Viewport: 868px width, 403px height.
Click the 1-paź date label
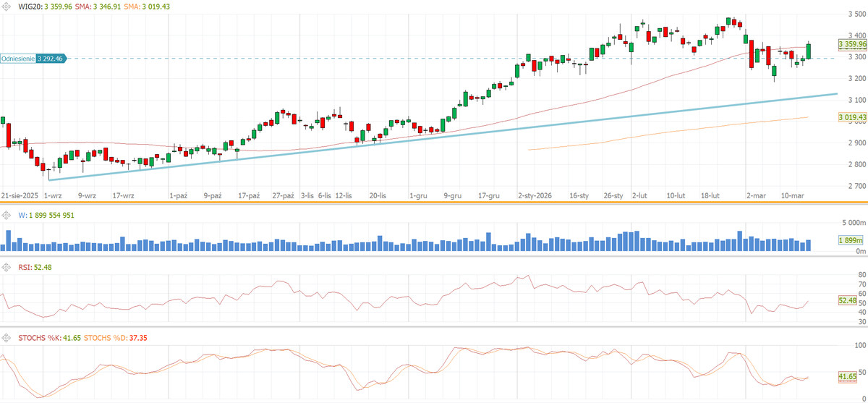(x=179, y=195)
